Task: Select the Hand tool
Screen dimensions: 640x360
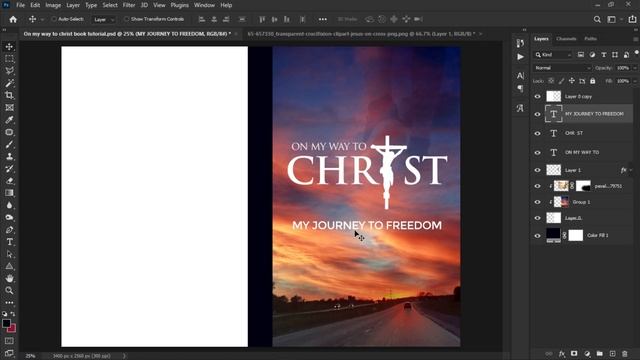Action: (9, 278)
